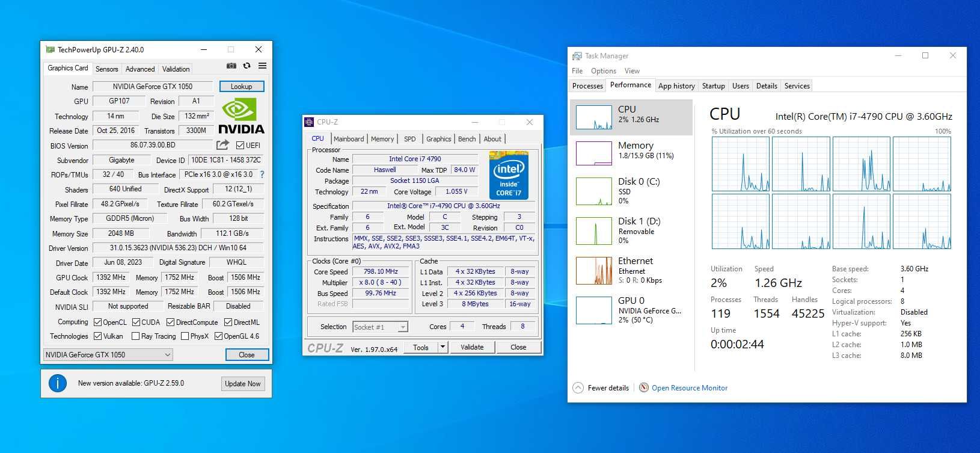The height and width of the screenshot is (453, 980).
Task: Click the GPU-Z title bar app icon
Action: coord(51,49)
